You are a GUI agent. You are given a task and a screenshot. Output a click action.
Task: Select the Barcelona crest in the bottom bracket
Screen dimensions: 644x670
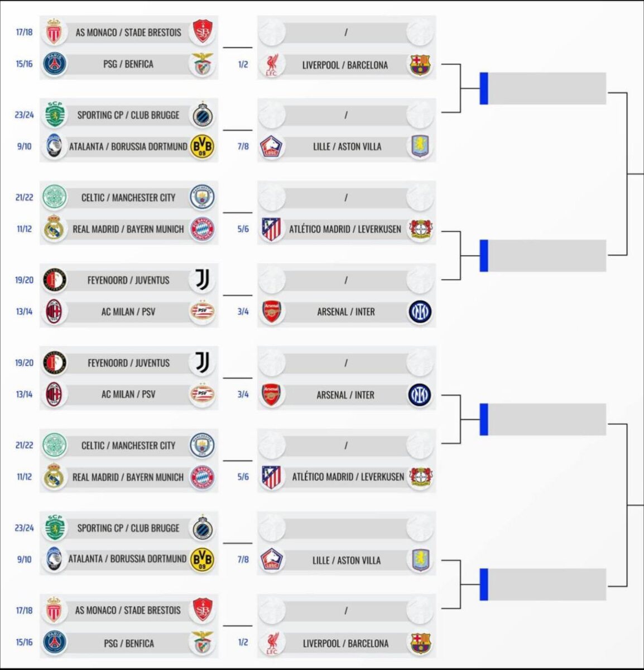pyautogui.click(x=420, y=643)
